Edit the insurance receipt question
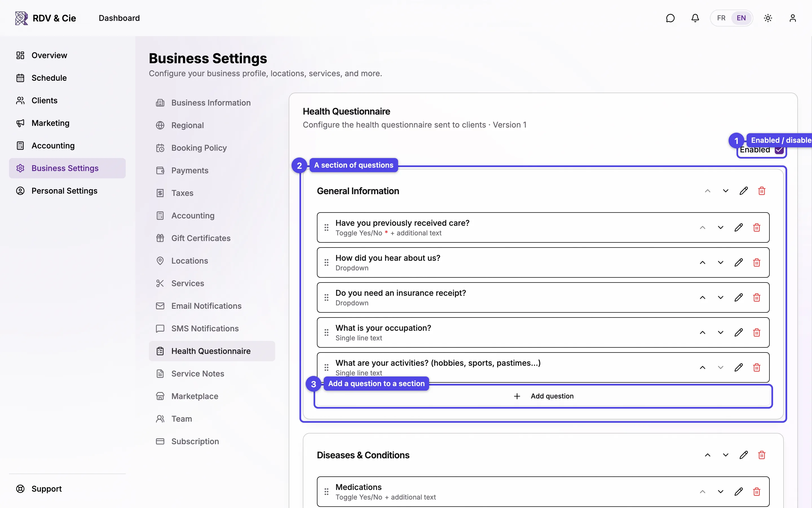812x508 pixels. [738, 297]
